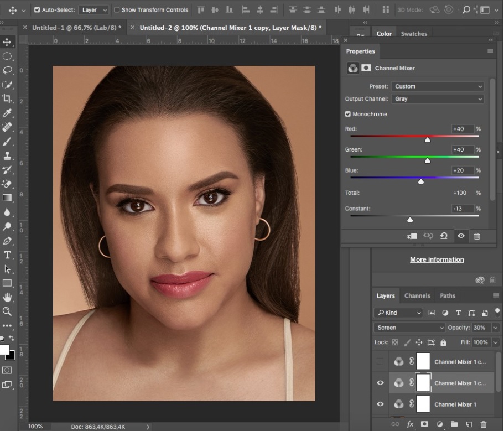This screenshot has width=504, height=431.
Task: Open the Swatches panel tab
Action: [414, 34]
